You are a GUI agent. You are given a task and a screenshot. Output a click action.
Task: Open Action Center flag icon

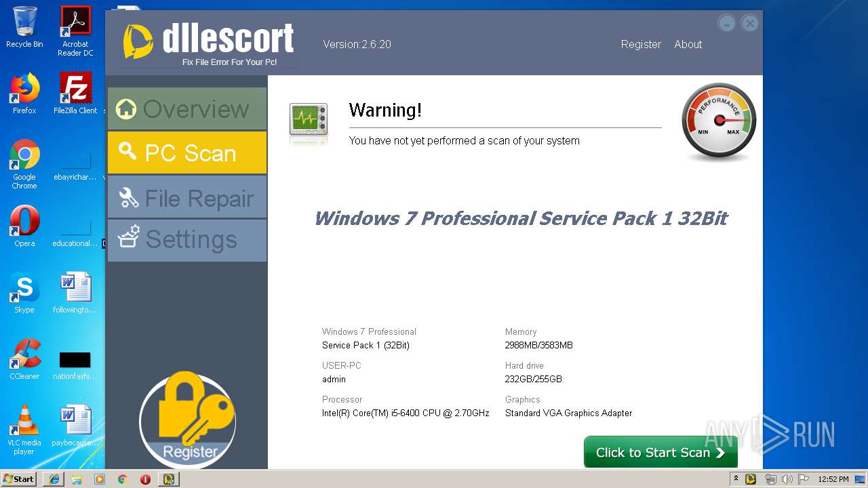pos(804,479)
